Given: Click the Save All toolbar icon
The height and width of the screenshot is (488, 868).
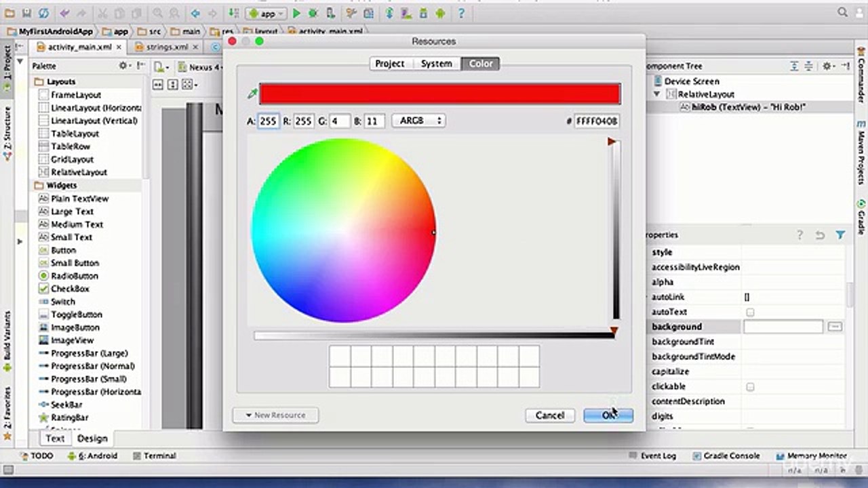Looking at the screenshot, I should pyautogui.click(x=26, y=13).
